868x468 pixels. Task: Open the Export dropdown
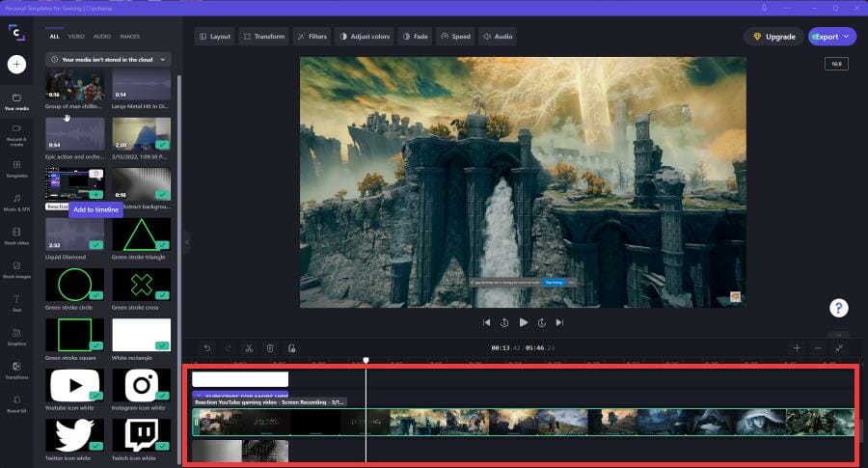click(832, 37)
